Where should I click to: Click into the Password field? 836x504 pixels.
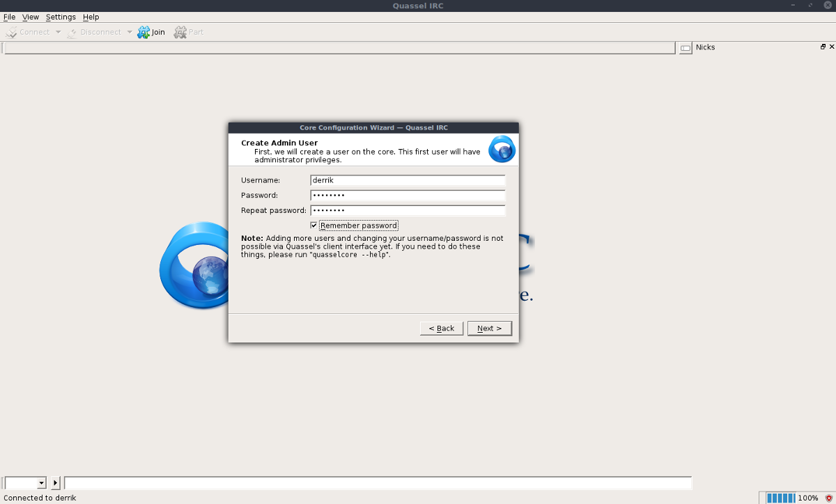pos(408,196)
